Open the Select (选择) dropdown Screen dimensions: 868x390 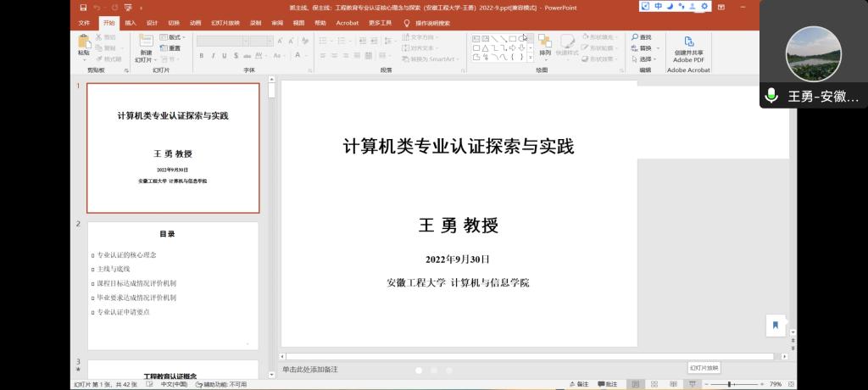coord(648,59)
